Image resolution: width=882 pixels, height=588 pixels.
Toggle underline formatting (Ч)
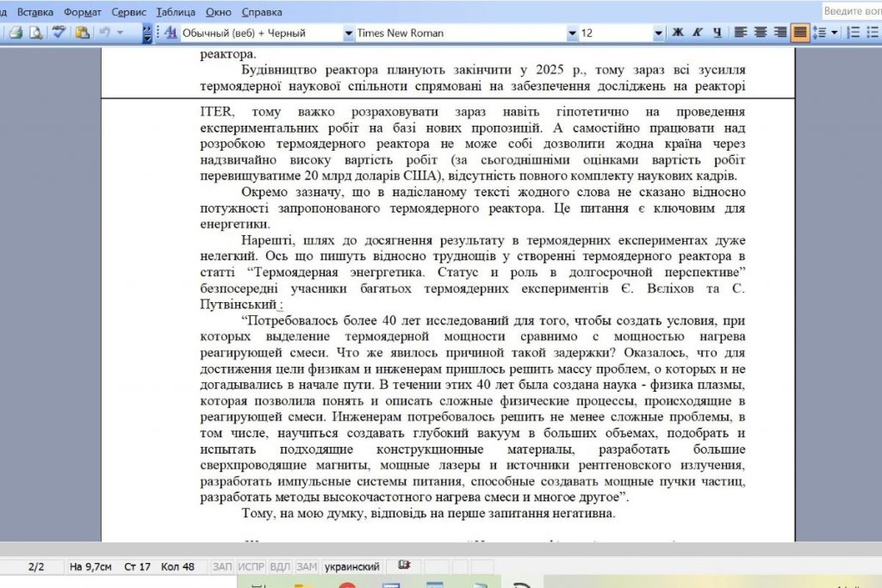click(x=717, y=33)
